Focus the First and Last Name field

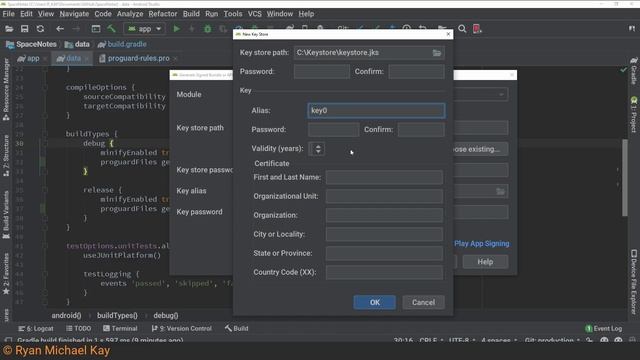coord(384,178)
